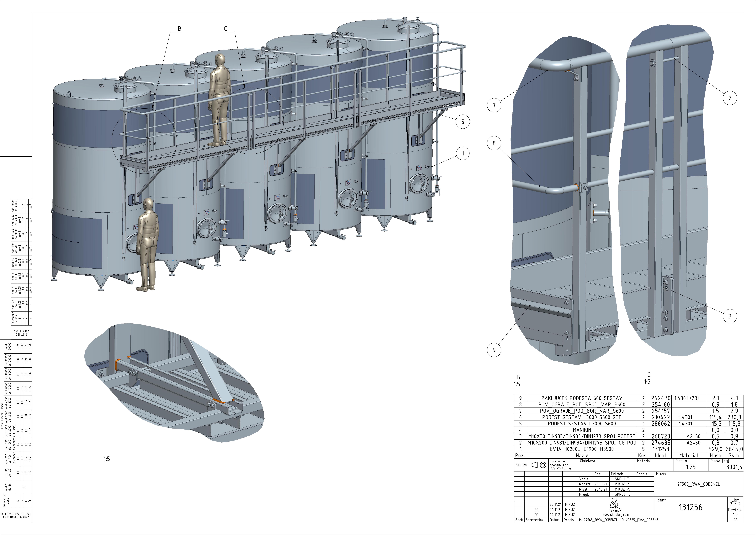Select the "MANIKIN" row name
Screen dimensions: 756x535
[x=582, y=430]
